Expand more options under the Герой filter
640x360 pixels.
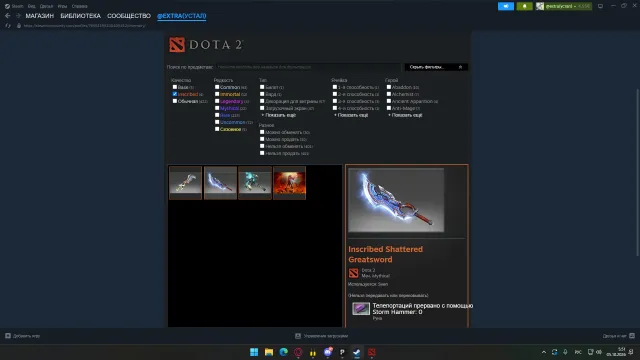click(405, 115)
